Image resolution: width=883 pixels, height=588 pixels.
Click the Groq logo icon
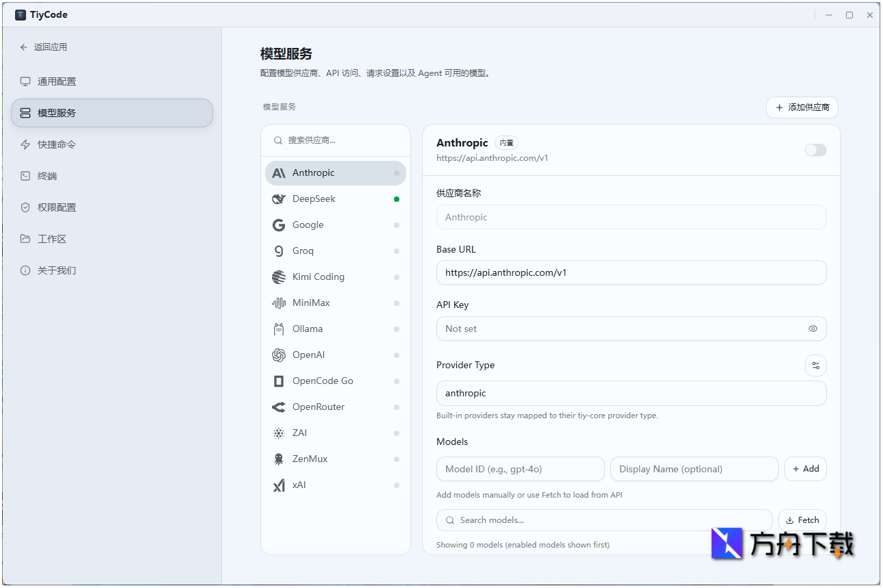coord(279,251)
